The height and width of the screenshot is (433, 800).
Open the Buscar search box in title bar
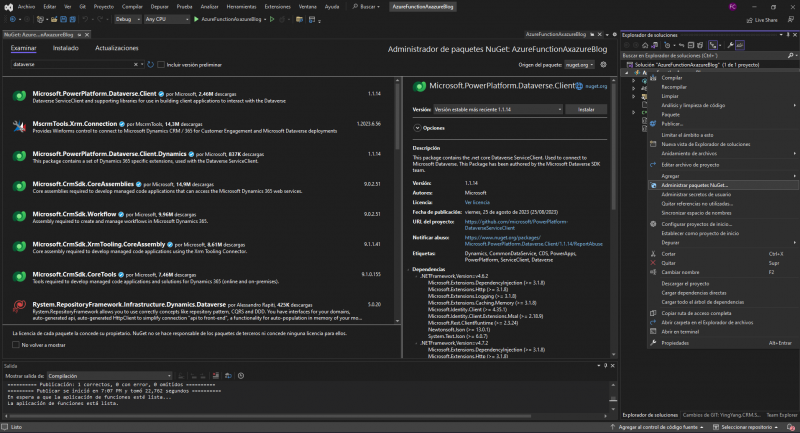click(366, 7)
